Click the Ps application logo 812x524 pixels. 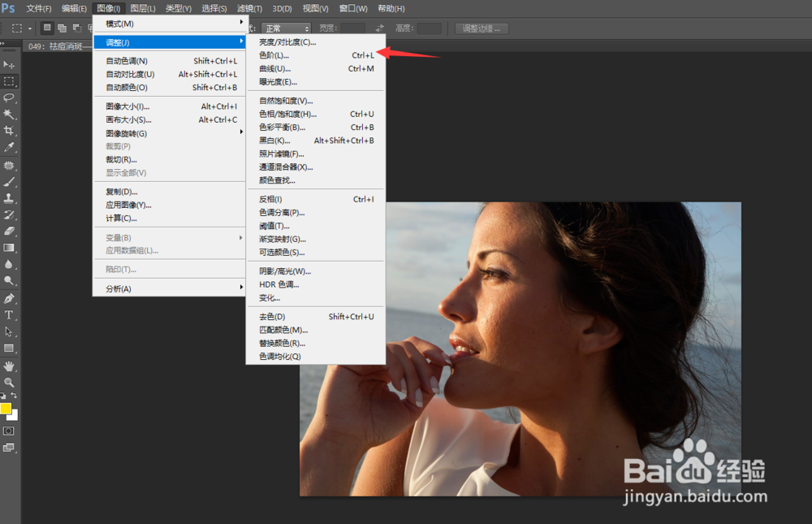pos(8,8)
